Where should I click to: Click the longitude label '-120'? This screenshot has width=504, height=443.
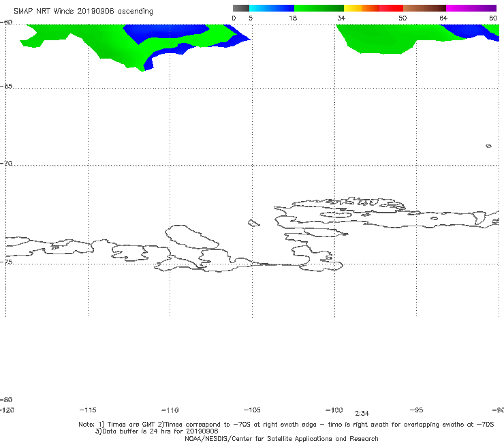coord(7,410)
